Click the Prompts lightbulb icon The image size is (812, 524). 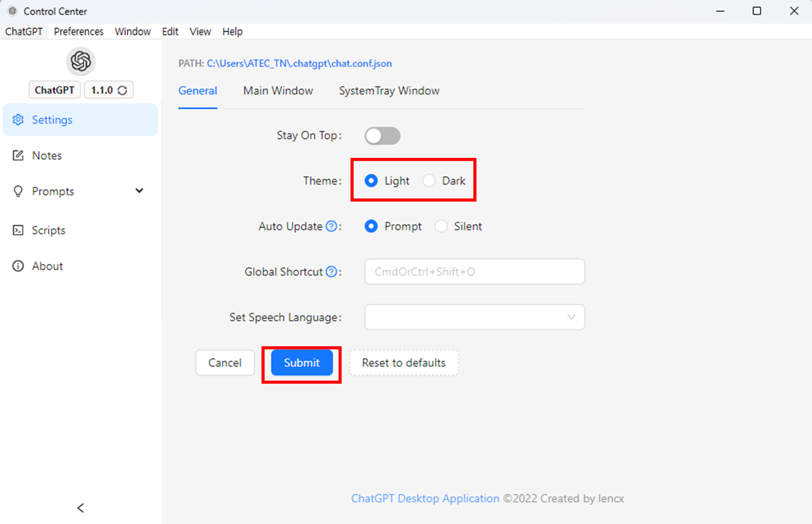coord(18,191)
